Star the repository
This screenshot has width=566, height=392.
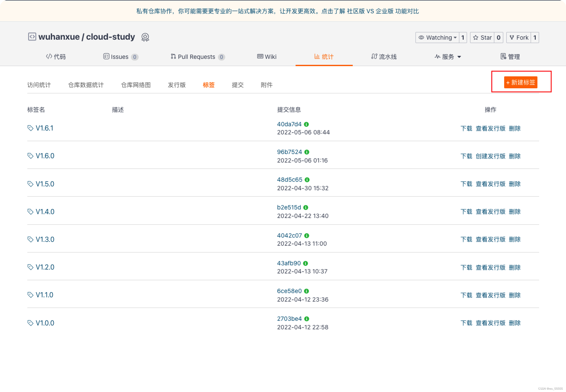tap(482, 38)
